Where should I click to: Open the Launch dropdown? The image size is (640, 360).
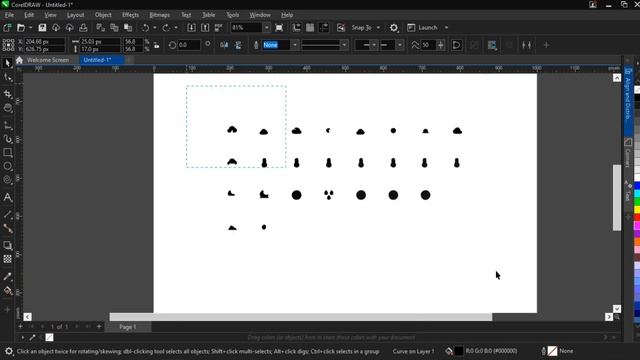pyautogui.click(x=446, y=28)
